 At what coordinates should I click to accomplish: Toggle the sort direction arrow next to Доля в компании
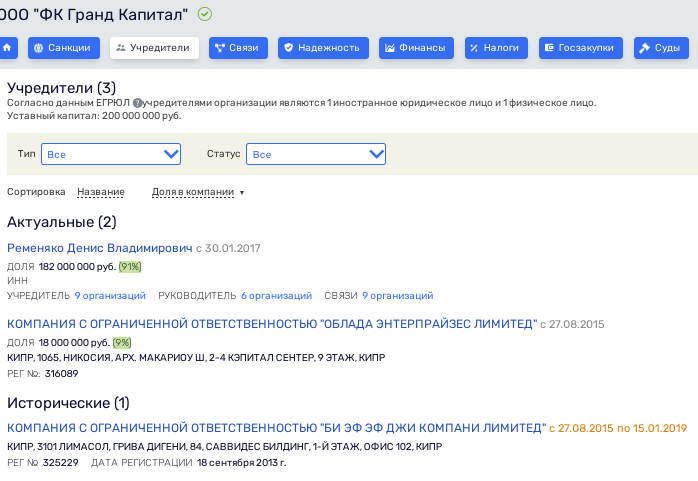point(242,193)
